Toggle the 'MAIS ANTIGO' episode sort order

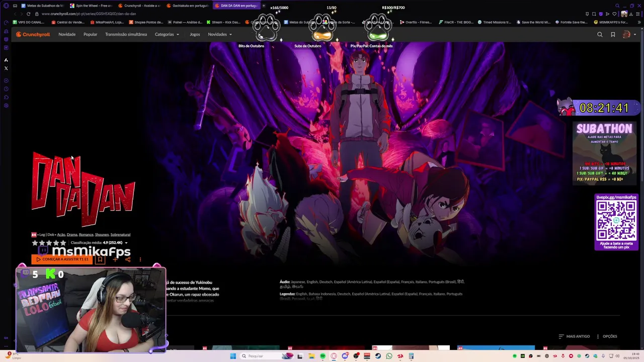[x=574, y=336]
